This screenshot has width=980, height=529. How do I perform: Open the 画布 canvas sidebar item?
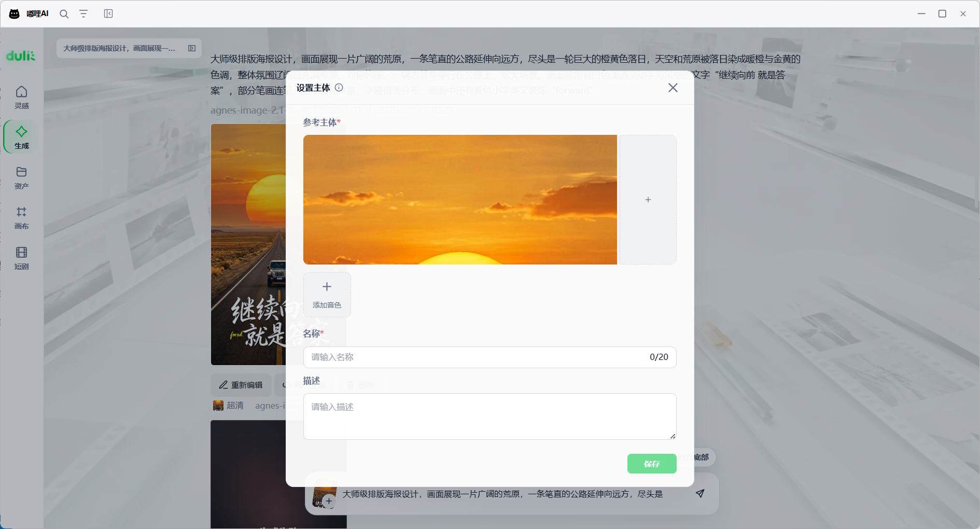[21, 218]
